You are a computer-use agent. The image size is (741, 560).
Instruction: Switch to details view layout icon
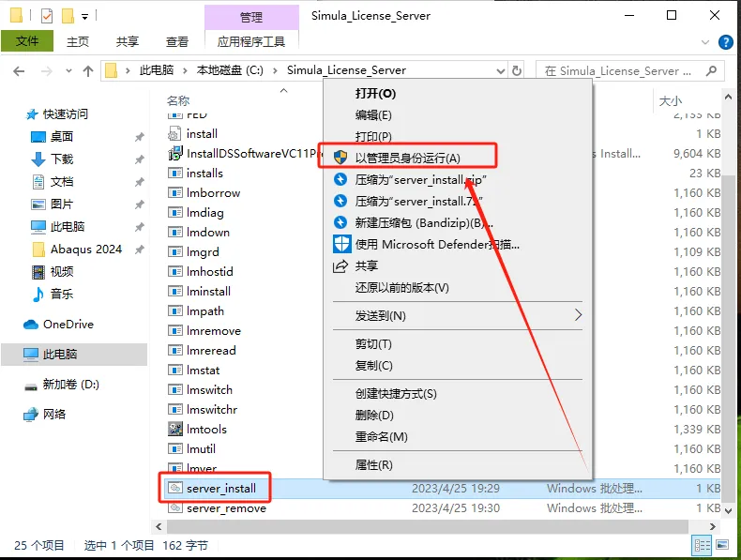click(x=703, y=545)
